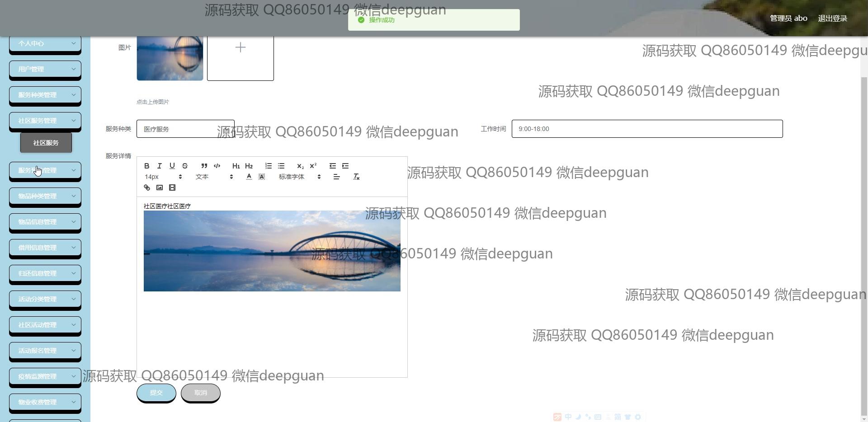Apply strikethrough to the text
This screenshot has width=868, height=422.
tap(184, 166)
